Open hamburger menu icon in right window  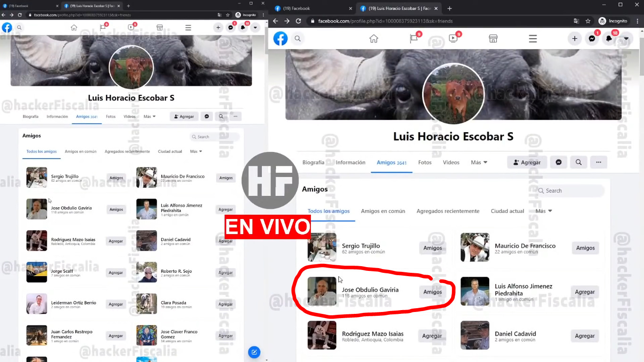coord(533,39)
